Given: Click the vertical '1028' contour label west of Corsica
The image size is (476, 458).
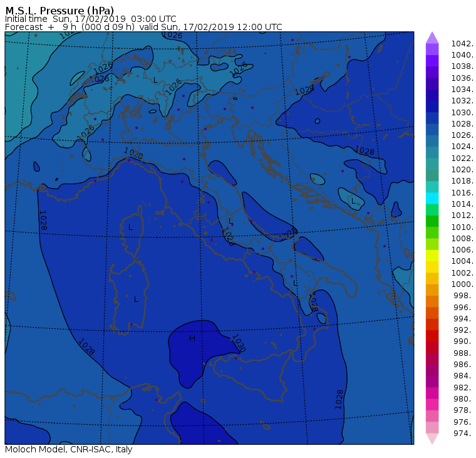Looking at the screenshot, I should pyautogui.click(x=43, y=220).
